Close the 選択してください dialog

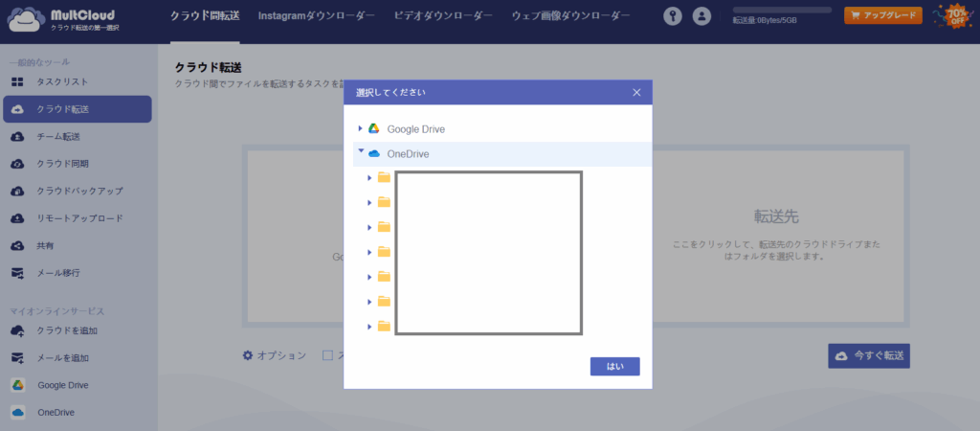636,93
